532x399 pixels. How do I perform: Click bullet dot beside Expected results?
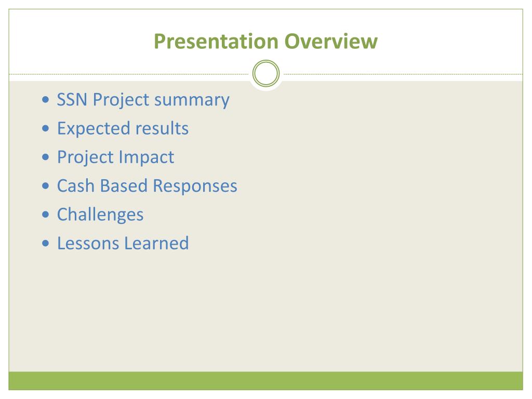click(x=46, y=129)
